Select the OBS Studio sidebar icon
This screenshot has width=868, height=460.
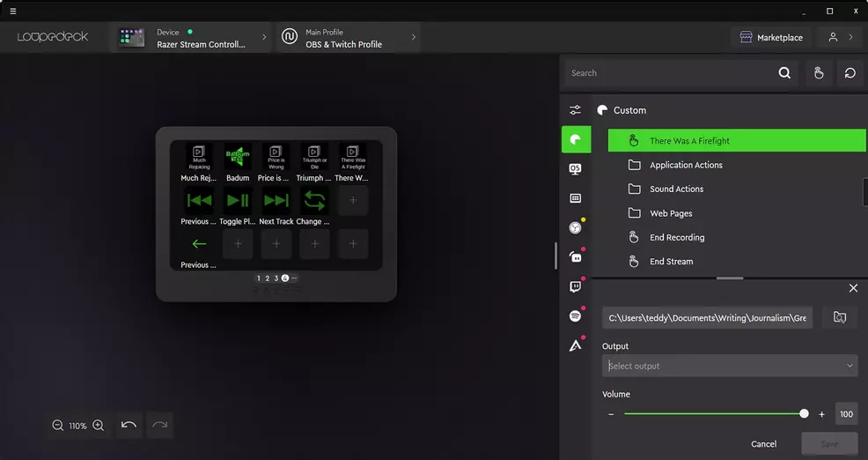576,227
